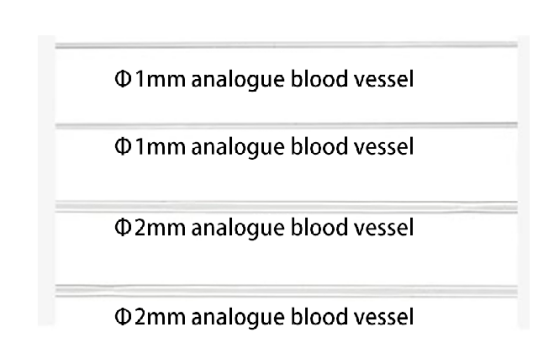The width and height of the screenshot is (554, 364).
Task: Click the Φ symbol in the bottom label
Action: 123,317
